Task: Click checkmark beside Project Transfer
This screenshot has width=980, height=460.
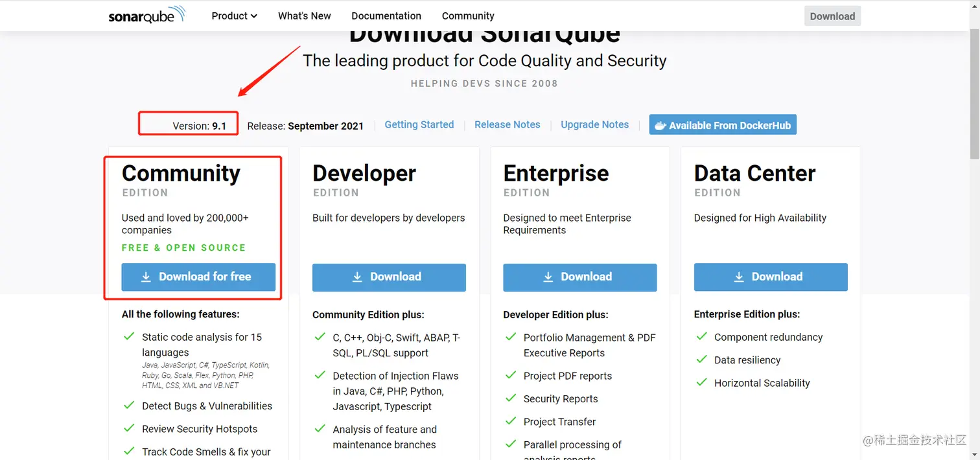Action: 510,421
